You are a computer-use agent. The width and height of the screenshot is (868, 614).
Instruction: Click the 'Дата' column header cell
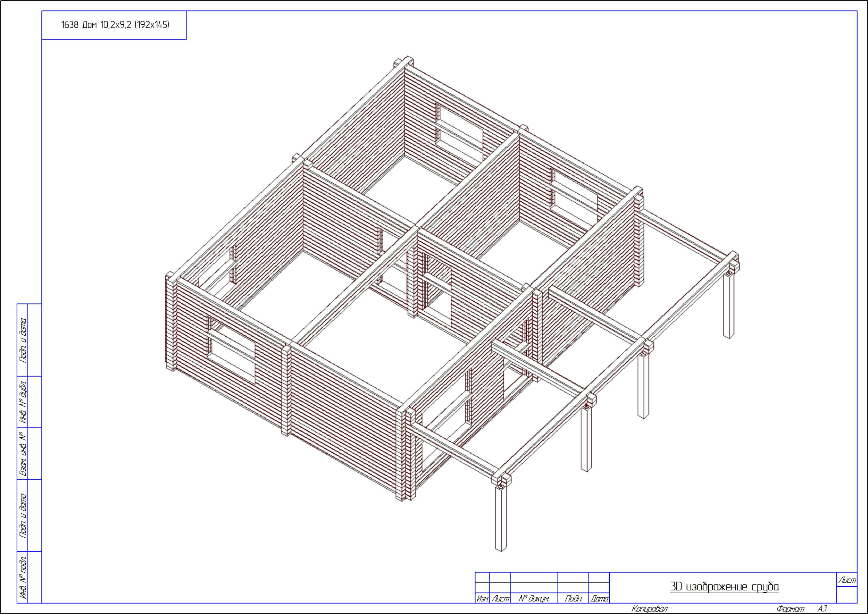point(599,598)
